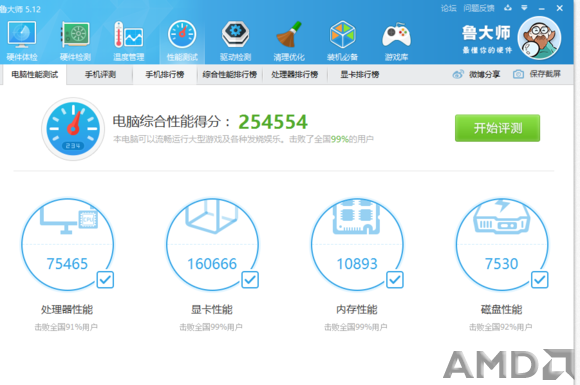The width and height of the screenshot is (580, 385).
Task: Click the memory score 10893
Action: tap(357, 264)
